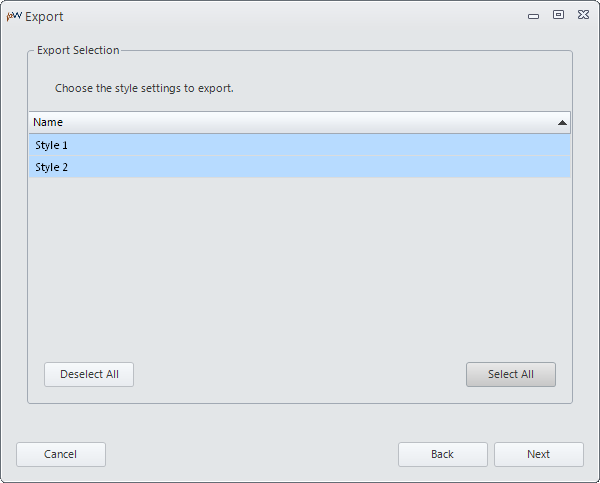The height and width of the screenshot is (483, 600).
Task: Minimize the Export dialog window
Action: click(x=533, y=16)
